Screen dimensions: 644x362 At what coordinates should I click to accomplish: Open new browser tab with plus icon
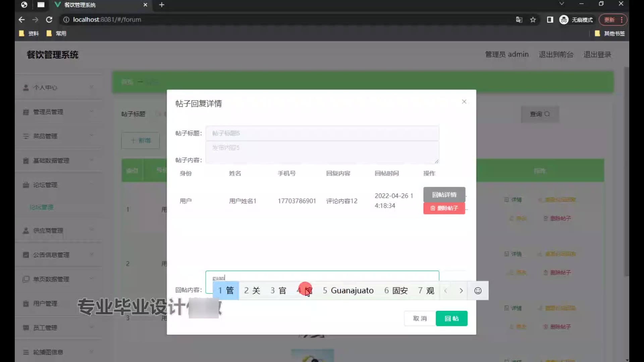tap(162, 5)
